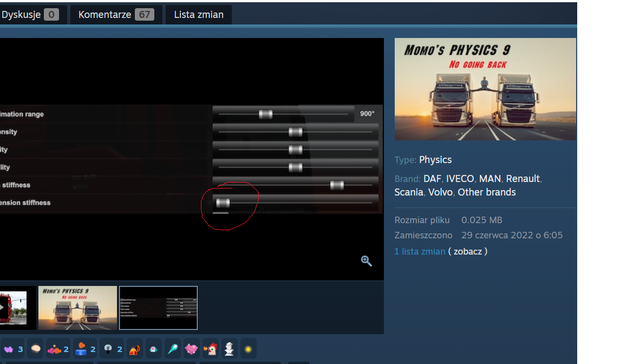Click the Volvo brand link

[x=440, y=192]
